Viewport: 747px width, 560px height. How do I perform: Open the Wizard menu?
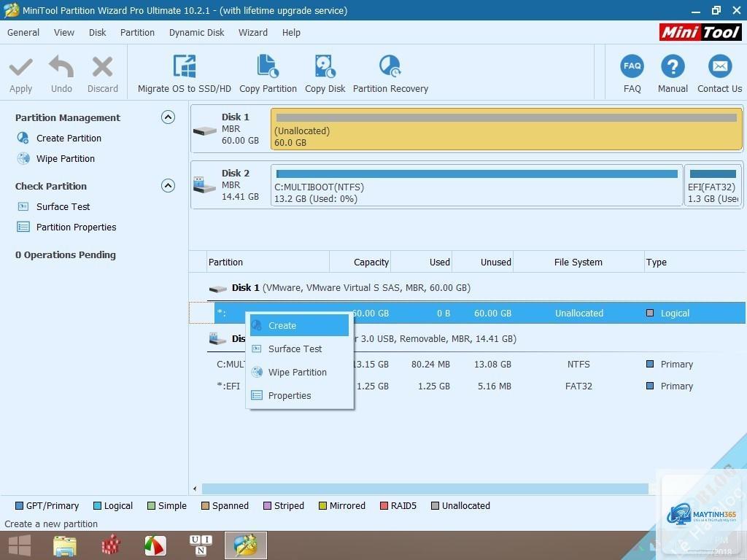click(253, 32)
